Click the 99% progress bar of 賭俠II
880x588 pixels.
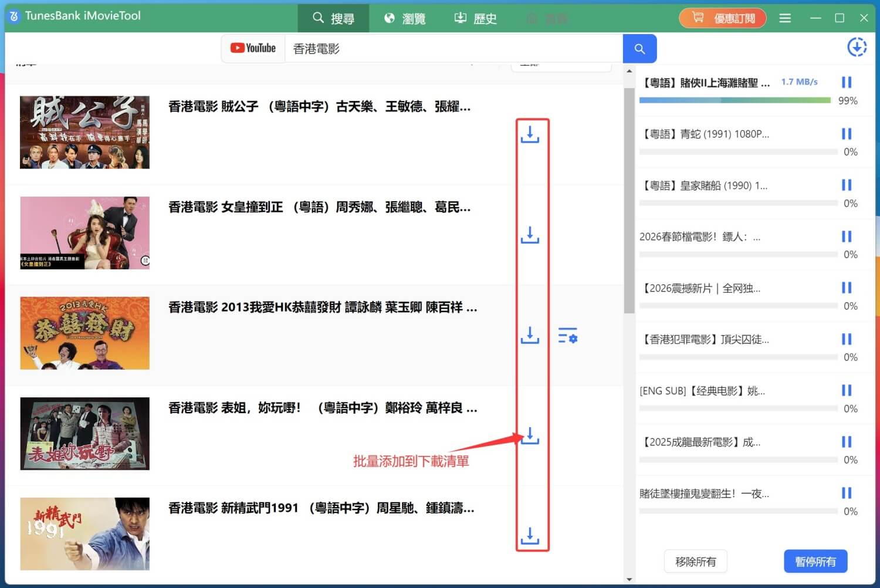(x=734, y=100)
